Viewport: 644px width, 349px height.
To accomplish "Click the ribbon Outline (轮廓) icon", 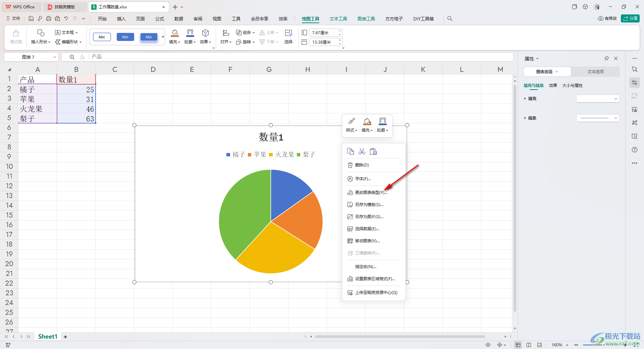I will (190, 33).
